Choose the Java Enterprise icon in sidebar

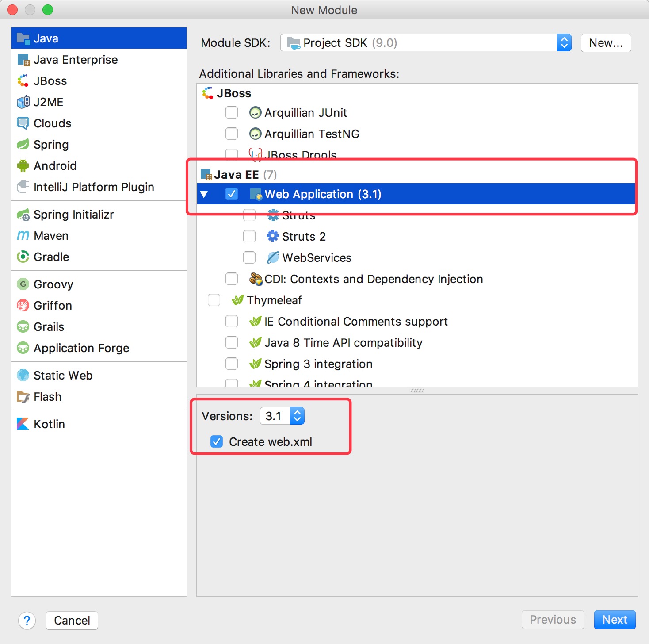23,59
